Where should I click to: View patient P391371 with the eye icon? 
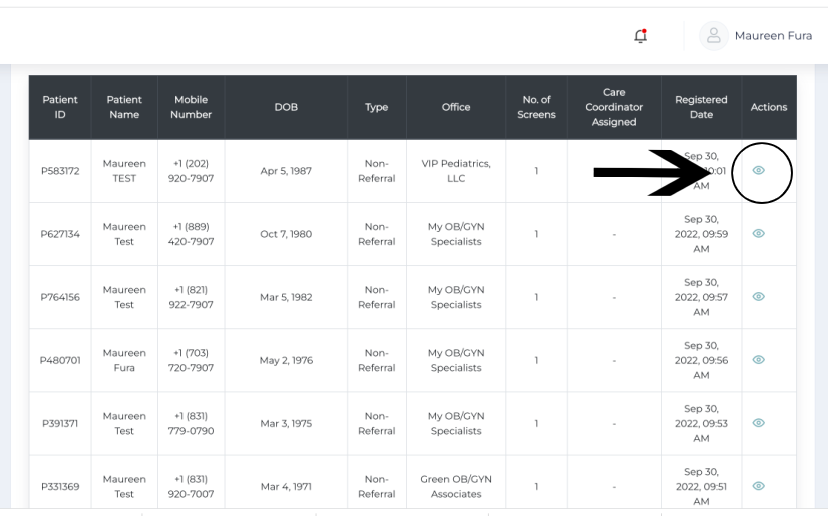coord(758,423)
